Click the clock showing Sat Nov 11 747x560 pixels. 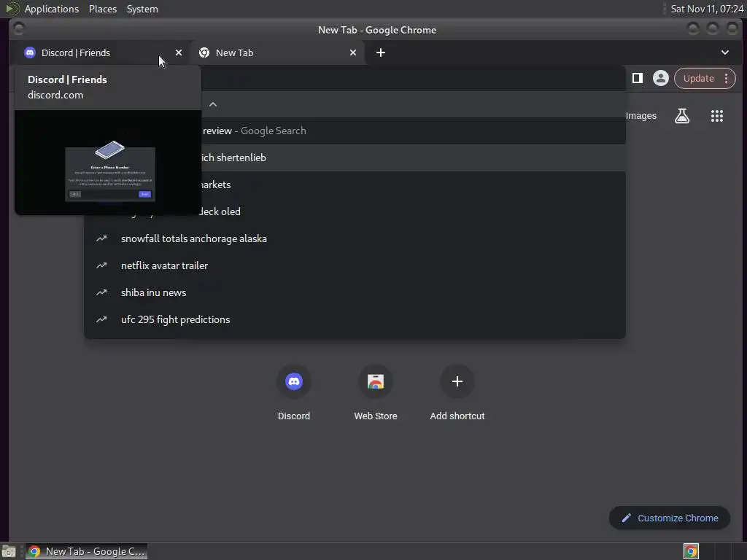click(x=707, y=9)
